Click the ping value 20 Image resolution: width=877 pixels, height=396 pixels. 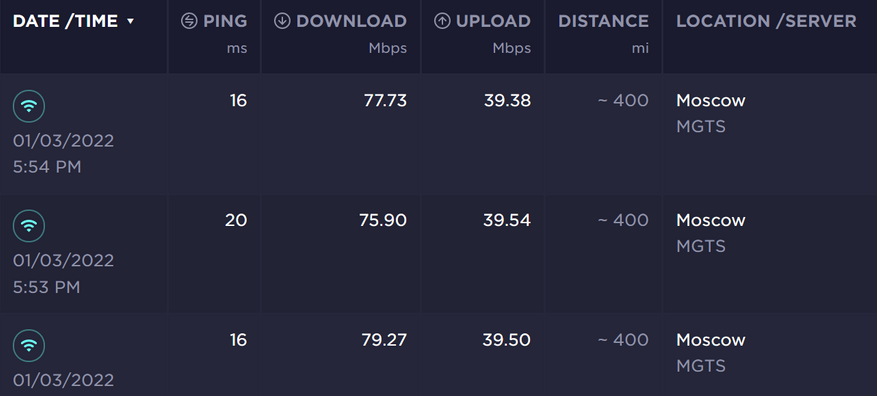(236, 220)
